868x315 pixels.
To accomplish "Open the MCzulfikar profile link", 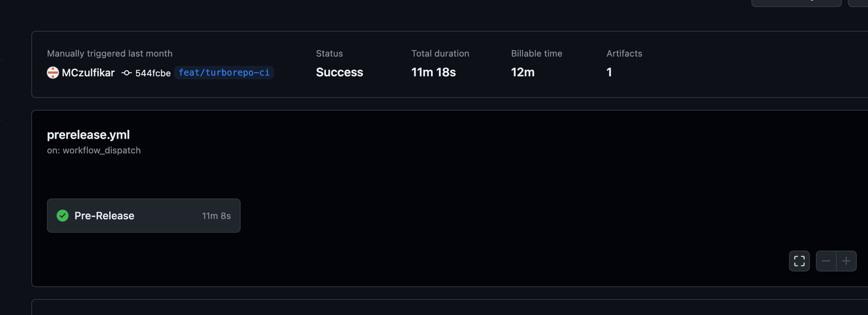I will click(x=88, y=72).
